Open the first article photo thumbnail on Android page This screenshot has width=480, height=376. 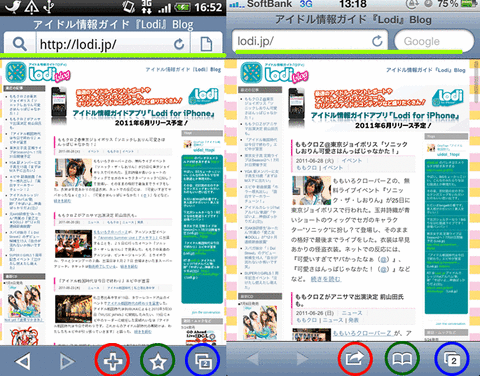point(73,172)
